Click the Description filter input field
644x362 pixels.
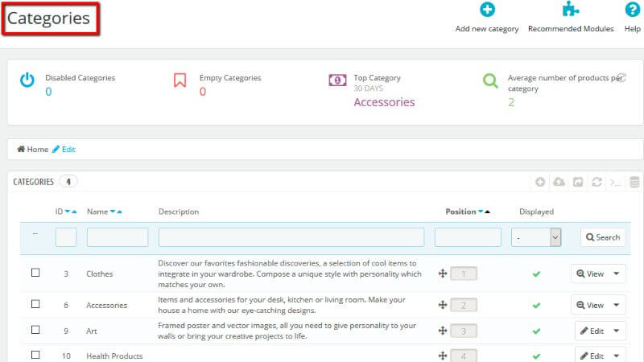291,237
